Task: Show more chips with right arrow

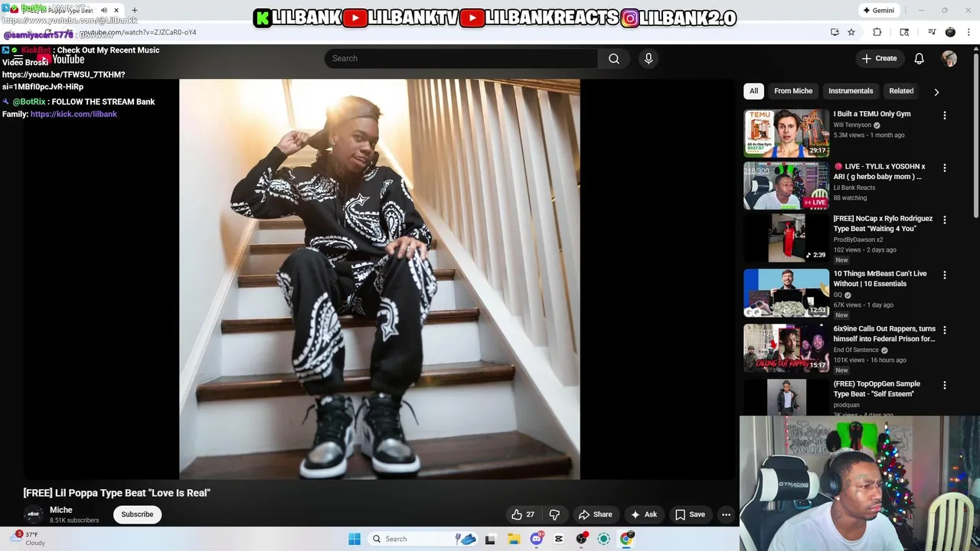Action: [936, 92]
